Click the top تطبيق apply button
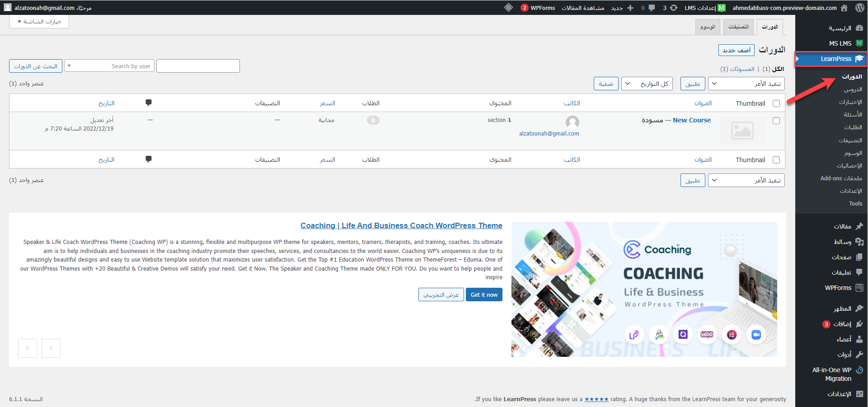This screenshot has width=868, height=407. coord(693,84)
